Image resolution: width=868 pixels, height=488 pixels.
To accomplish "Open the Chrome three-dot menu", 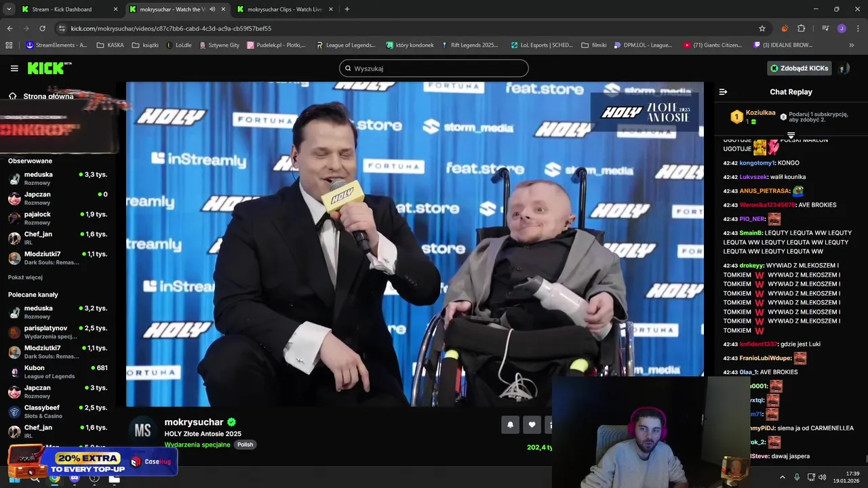I will [858, 28].
